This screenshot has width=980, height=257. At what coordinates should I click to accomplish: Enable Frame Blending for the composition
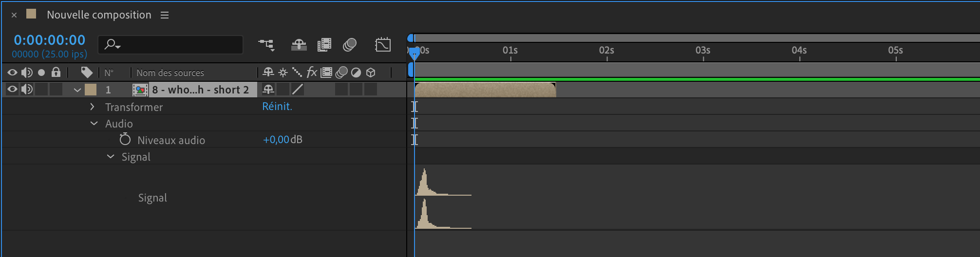click(x=324, y=45)
